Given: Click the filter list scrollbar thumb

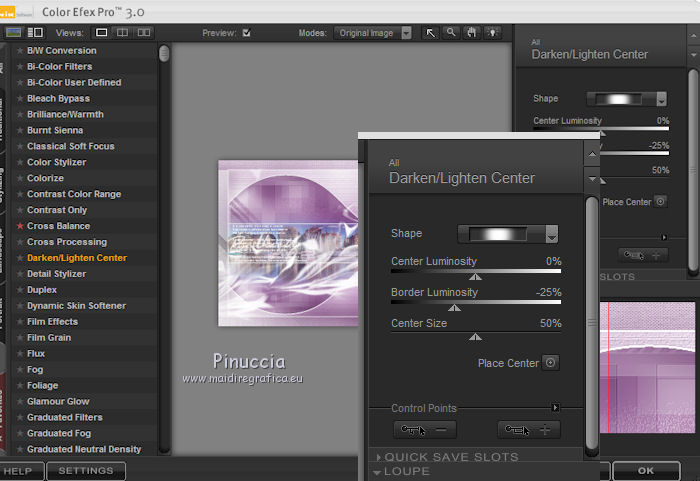Looking at the screenshot, I should coord(164,53).
